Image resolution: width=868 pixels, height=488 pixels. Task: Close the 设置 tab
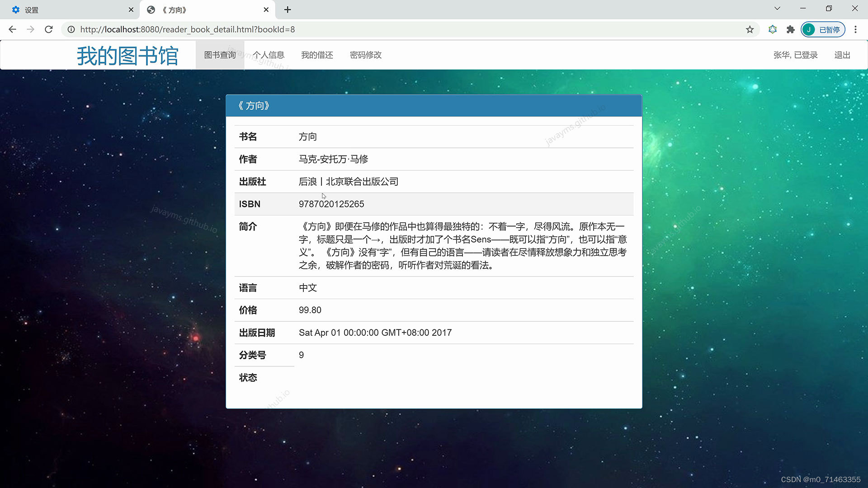pyautogui.click(x=131, y=9)
